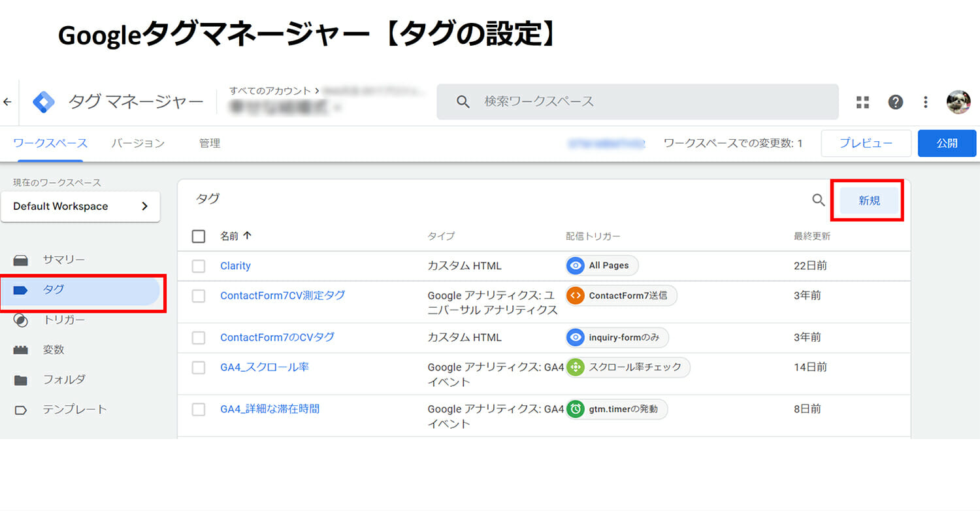This screenshot has width=980, height=511.
Task: Click the user profile avatar
Action: 958,102
